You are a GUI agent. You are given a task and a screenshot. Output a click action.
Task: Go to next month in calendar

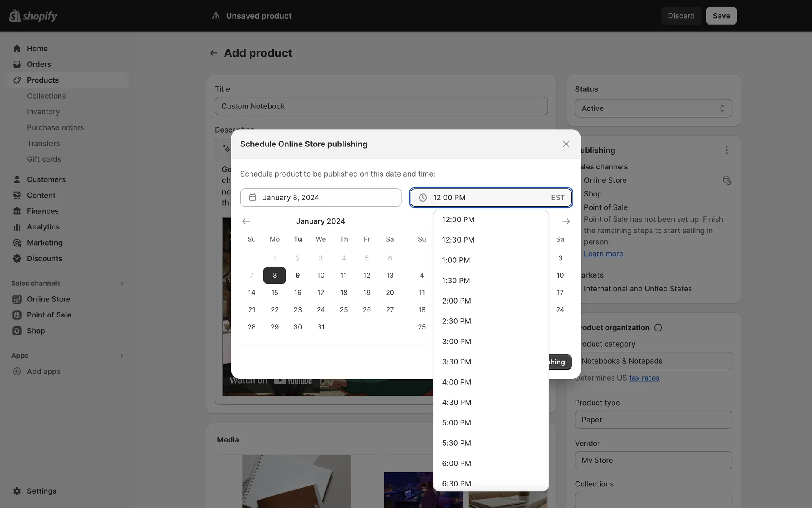pos(566,221)
